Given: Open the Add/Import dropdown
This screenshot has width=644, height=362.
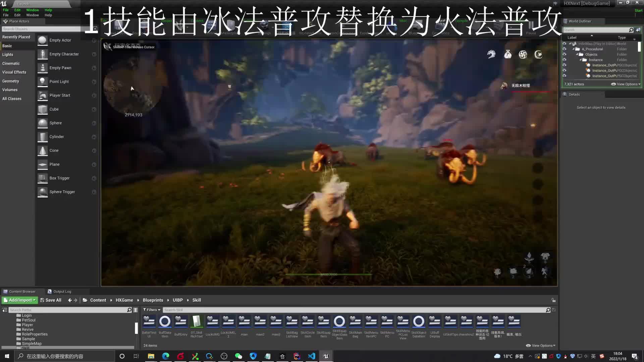Looking at the screenshot, I should (19, 300).
